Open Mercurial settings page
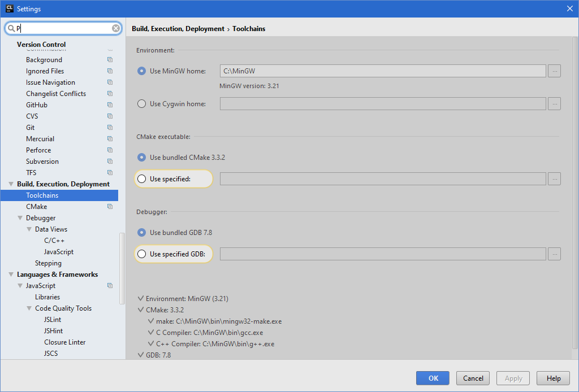This screenshot has width=579, height=392. [x=40, y=138]
